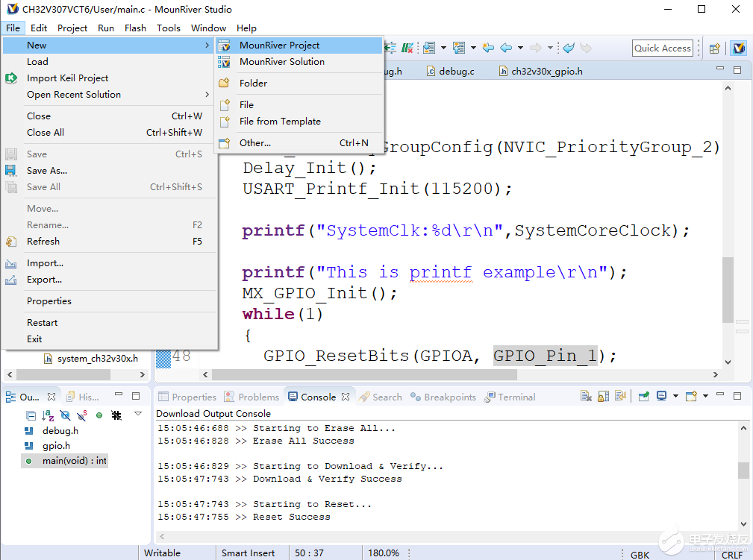The width and height of the screenshot is (753, 560).
Task: Toggle hide static members in Outline
Action: coord(82,415)
